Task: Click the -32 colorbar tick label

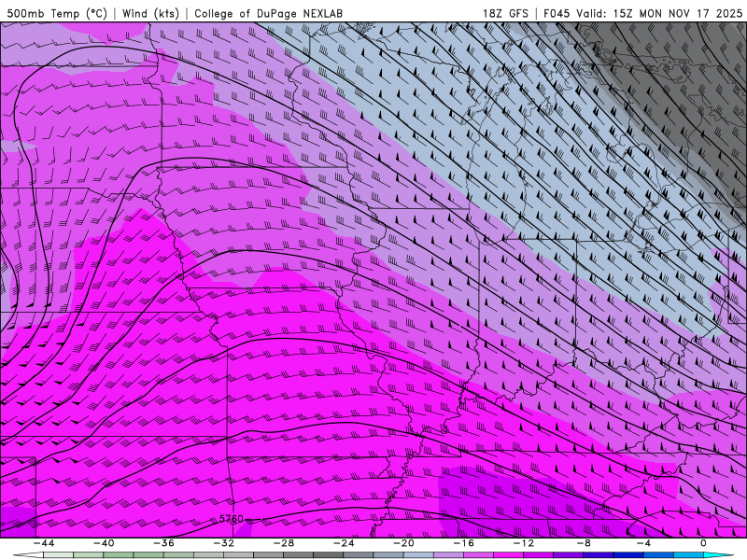Action: tap(224, 543)
